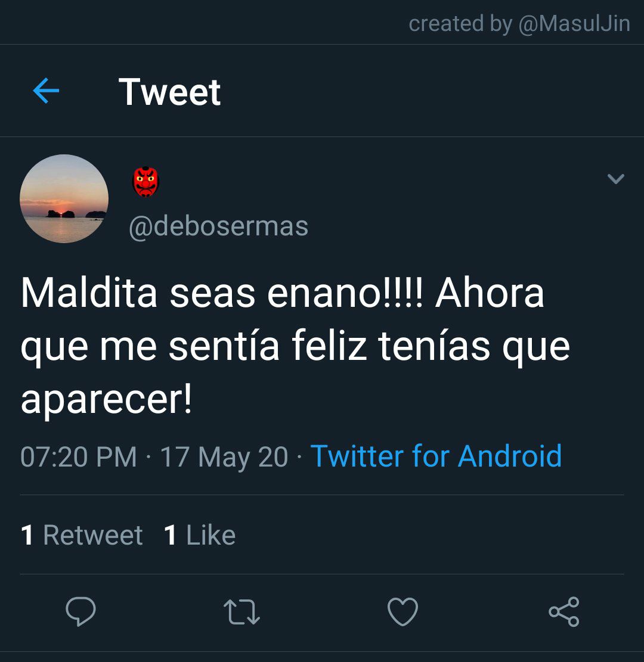The width and height of the screenshot is (644, 662).
Task: Tap the red ogre mask display name
Action: tap(145, 182)
